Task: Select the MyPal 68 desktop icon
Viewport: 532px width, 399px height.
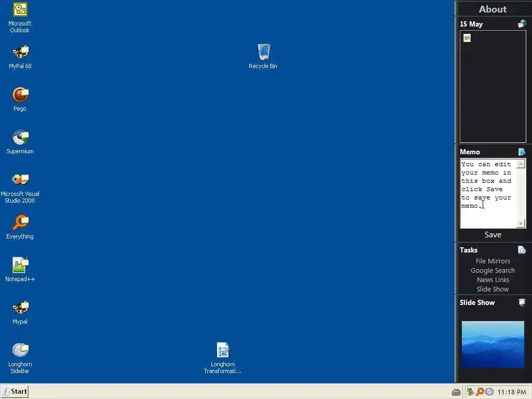Action: tap(20, 57)
